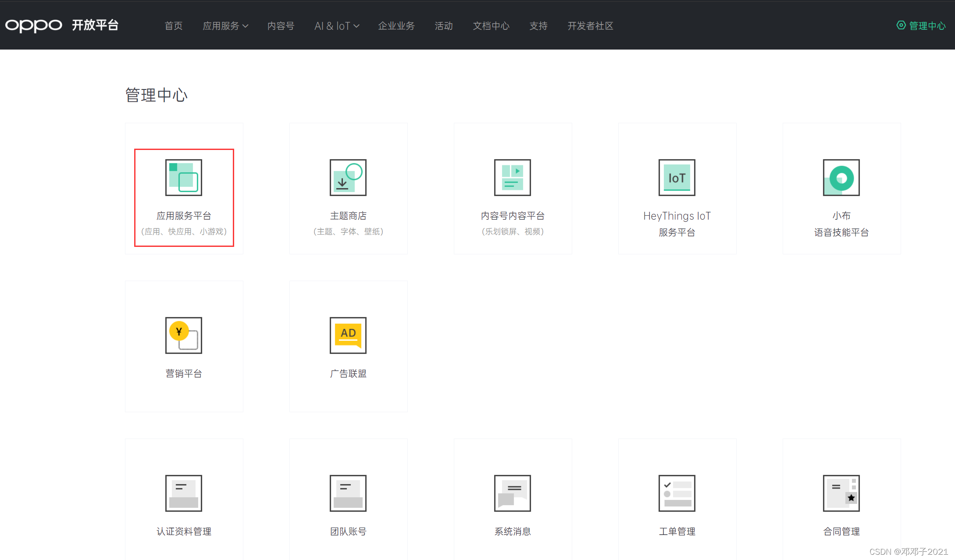This screenshot has width=955, height=560.
Task: Click the OPPO logo
Action: [33, 25]
